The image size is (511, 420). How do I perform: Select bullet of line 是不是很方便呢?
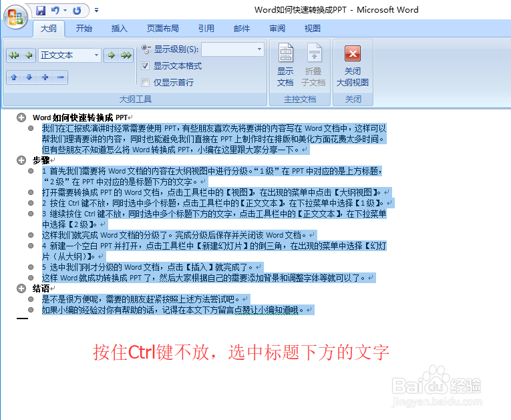31,299
